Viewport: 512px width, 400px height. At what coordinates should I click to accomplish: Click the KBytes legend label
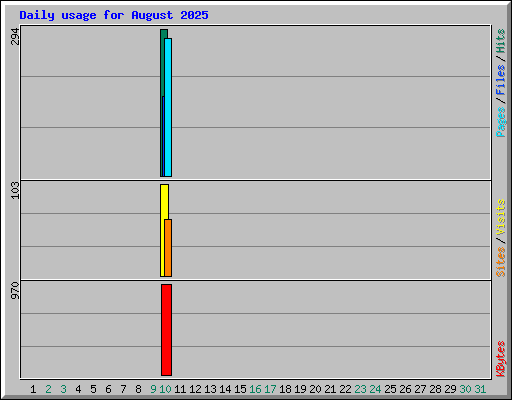tap(500, 359)
